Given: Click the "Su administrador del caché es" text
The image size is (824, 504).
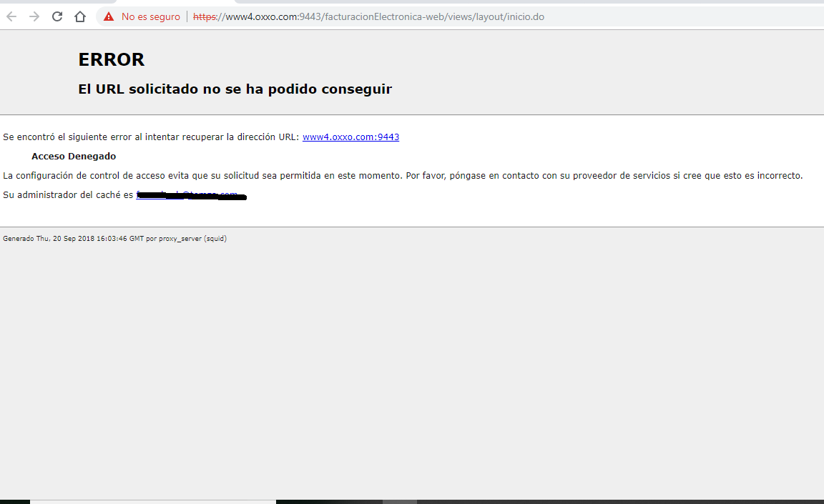Looking at the screenshot, I should pyautogui.click(x=68, y=195).
